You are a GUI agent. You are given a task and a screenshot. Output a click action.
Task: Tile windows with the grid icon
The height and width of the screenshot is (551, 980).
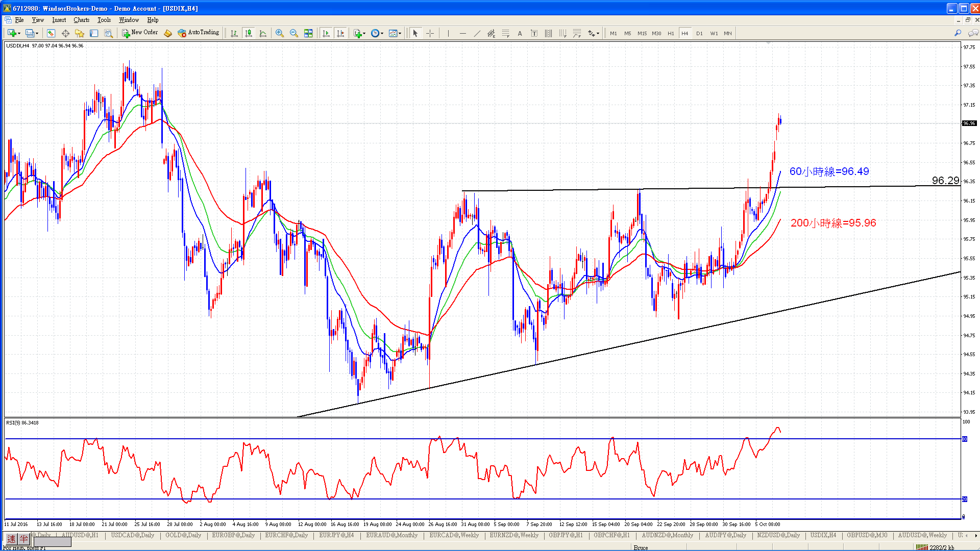(308, 33)
